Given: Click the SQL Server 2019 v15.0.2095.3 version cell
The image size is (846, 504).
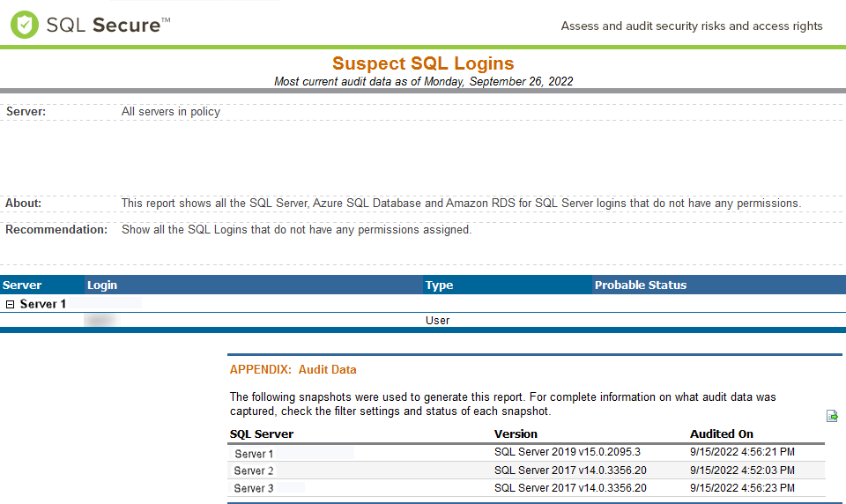Looking at the screenshot, I should point(567,452).
